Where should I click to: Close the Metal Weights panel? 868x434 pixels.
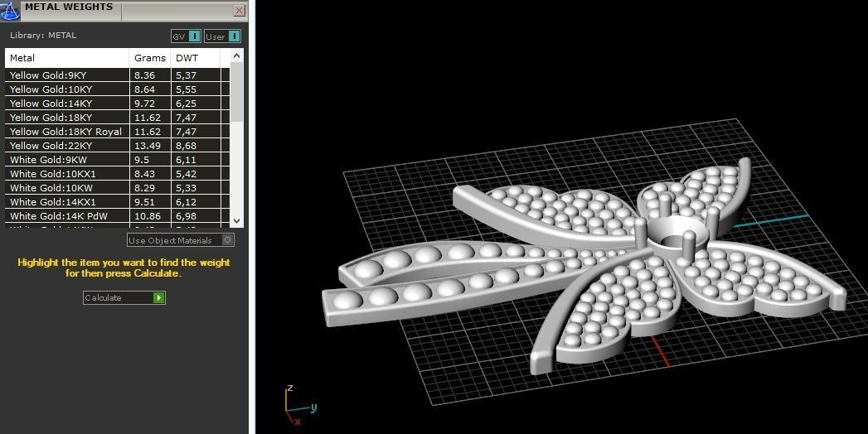(x=239, y=10)
